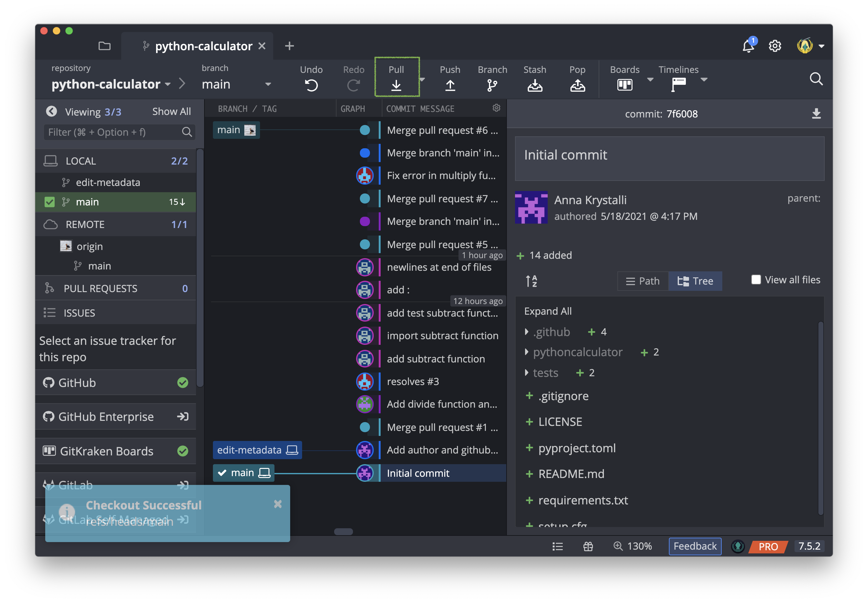Viewport: 868px width, 603px height.
Task: Close the python-calculator tab
Action: coord(261,46)
